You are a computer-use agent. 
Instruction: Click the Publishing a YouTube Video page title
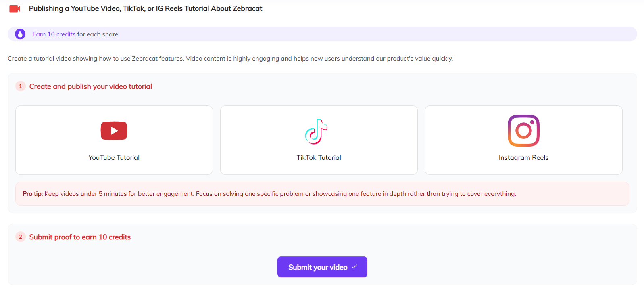click(x=146, y=8)
